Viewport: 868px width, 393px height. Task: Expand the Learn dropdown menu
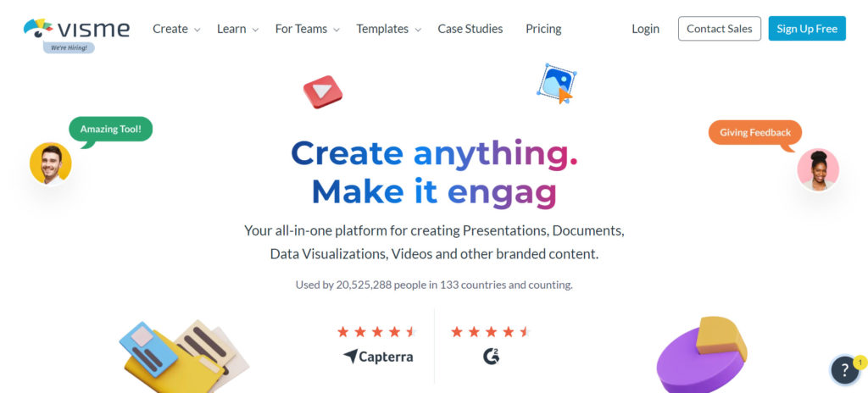[x=237, y=29]
